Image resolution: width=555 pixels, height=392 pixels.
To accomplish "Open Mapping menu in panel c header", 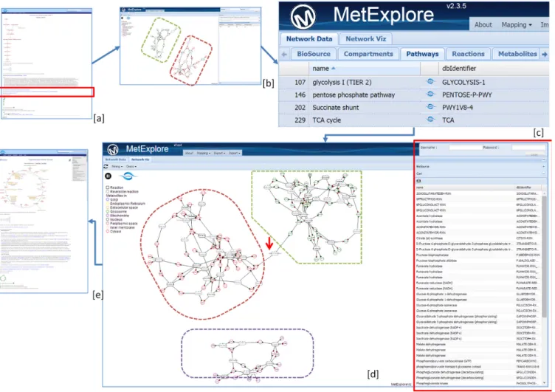I will tap(517, 25).
